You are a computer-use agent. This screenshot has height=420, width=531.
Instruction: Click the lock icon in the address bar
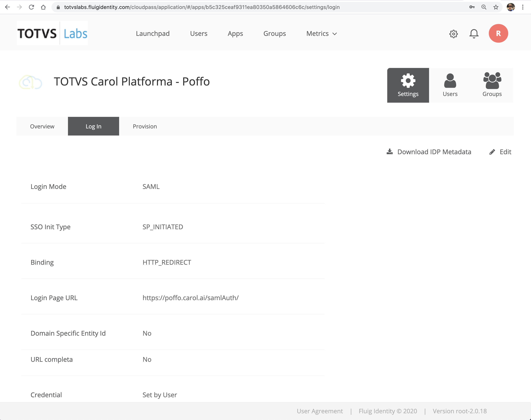click(x=58, y=7)
